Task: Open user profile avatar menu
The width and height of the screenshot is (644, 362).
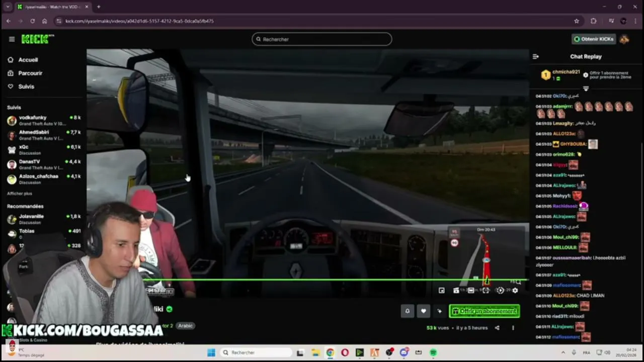Action: pyautogui.click(x=624, y=39)
